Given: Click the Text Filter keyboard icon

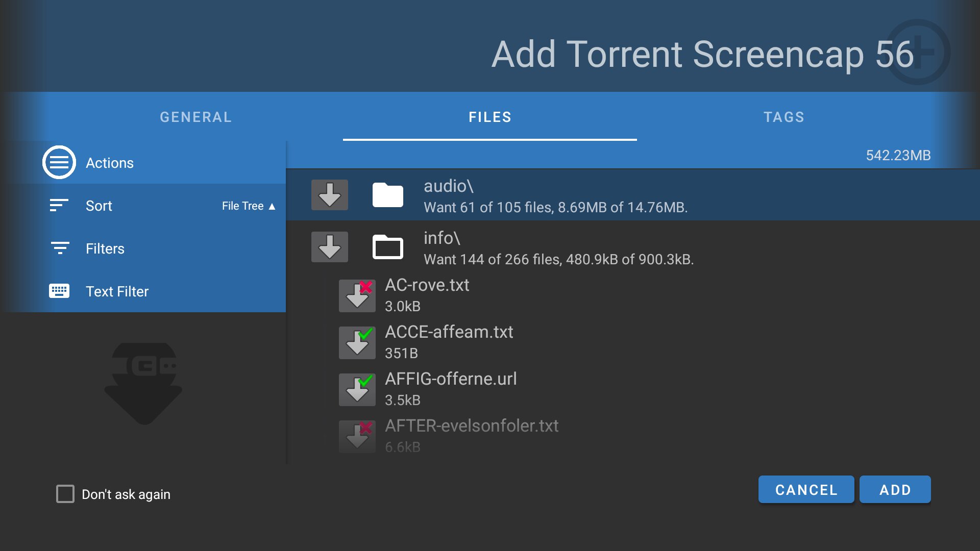Looking at the screenshot, I should pos(59,291).
